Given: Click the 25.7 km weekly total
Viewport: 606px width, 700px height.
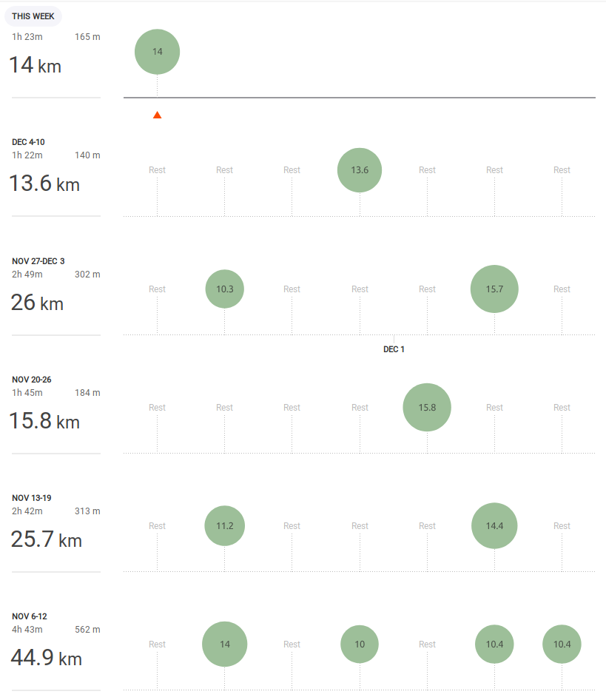Looking at the screenshot, I should [x=46, y=539].
